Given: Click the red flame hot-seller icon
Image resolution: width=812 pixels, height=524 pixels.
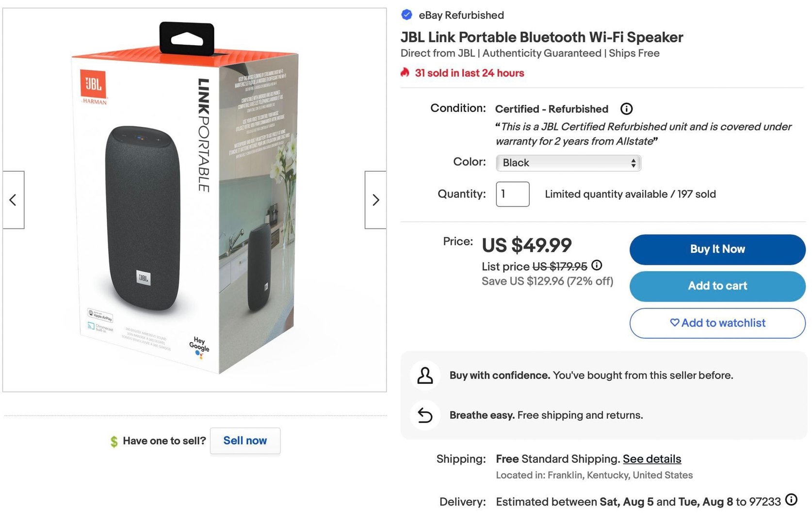Looking at the screenshot, I should click(405, 73).
